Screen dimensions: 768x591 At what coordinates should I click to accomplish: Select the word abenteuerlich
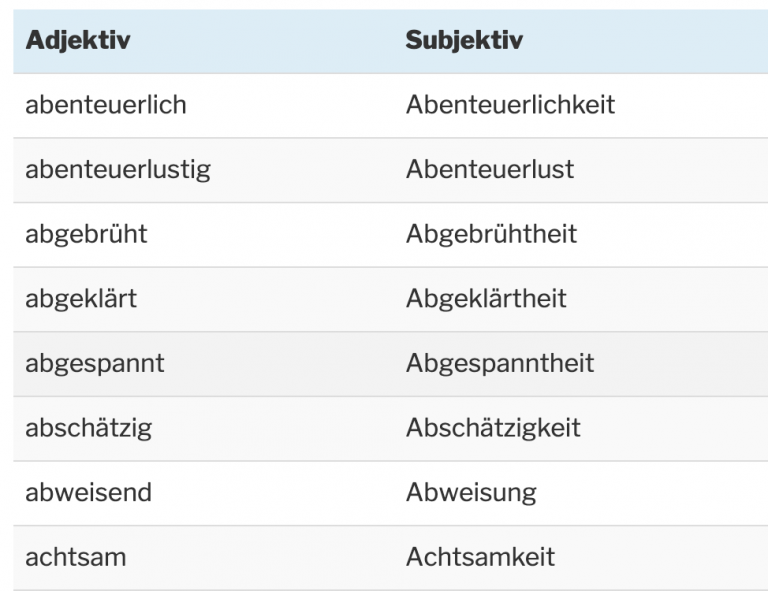pos(106,104)
